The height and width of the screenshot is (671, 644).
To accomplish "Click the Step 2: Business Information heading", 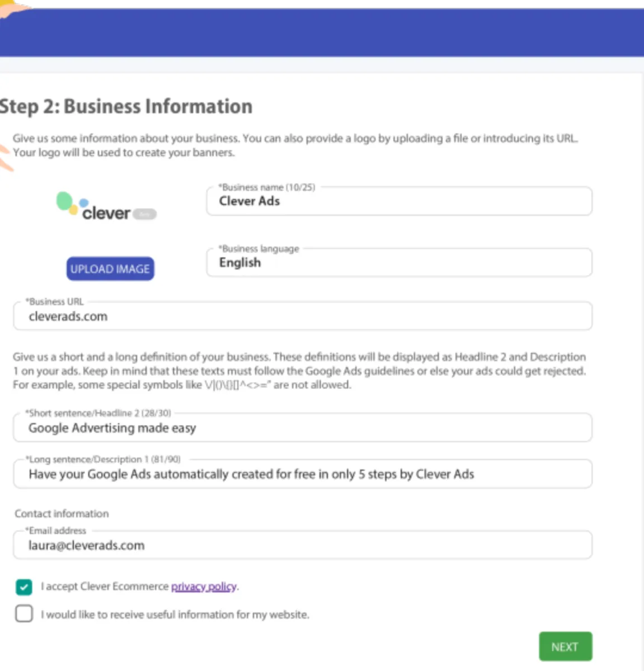I will (x=126, y=106).
